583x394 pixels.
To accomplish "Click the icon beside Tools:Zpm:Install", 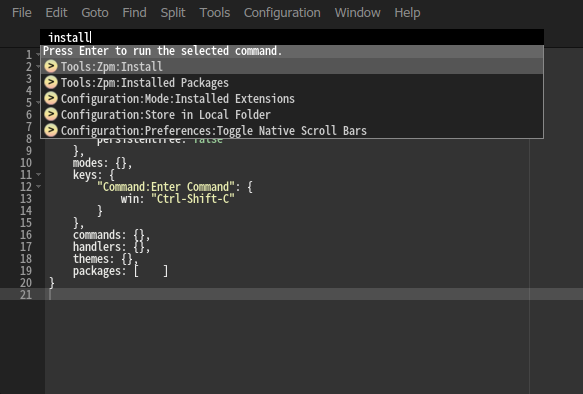I will tap(51, 66).
